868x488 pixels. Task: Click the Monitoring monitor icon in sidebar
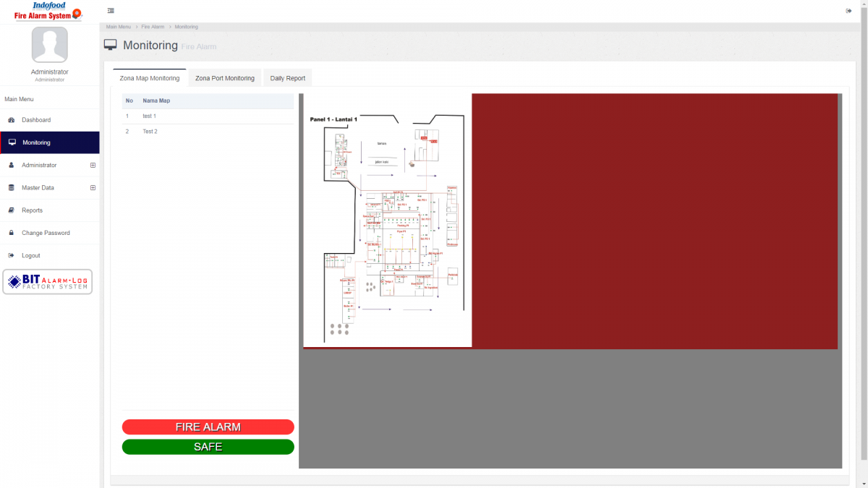click(12, 142)
